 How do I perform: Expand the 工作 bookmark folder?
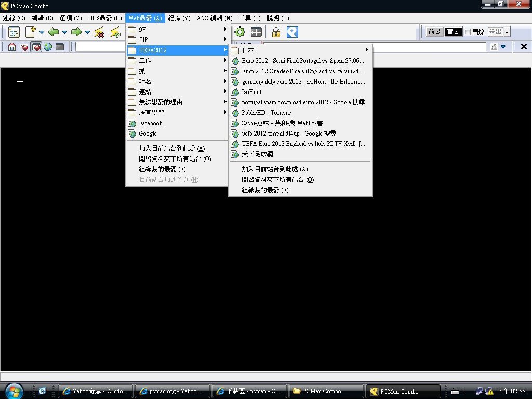click(x=178, y=61)
